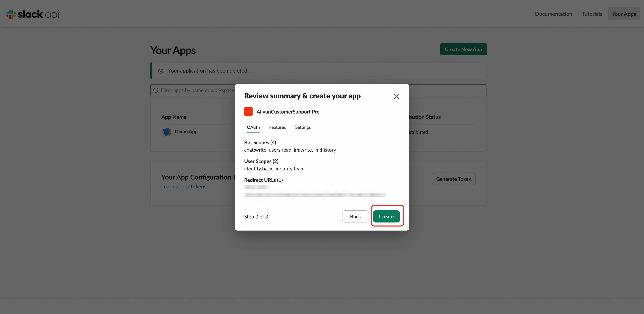Click the App Name column header
The height and width of the screenshot is (314, 644).
click(x=174, y=117)
